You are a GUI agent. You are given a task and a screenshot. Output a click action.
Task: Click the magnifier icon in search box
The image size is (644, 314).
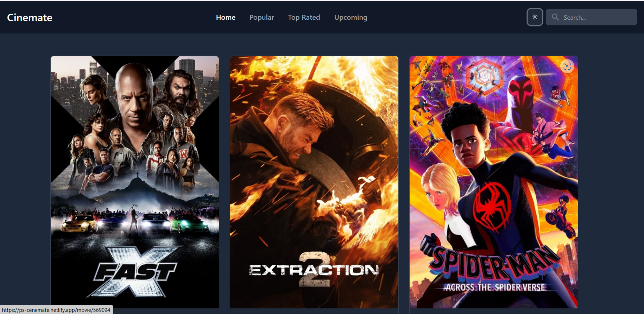point(555,17)
